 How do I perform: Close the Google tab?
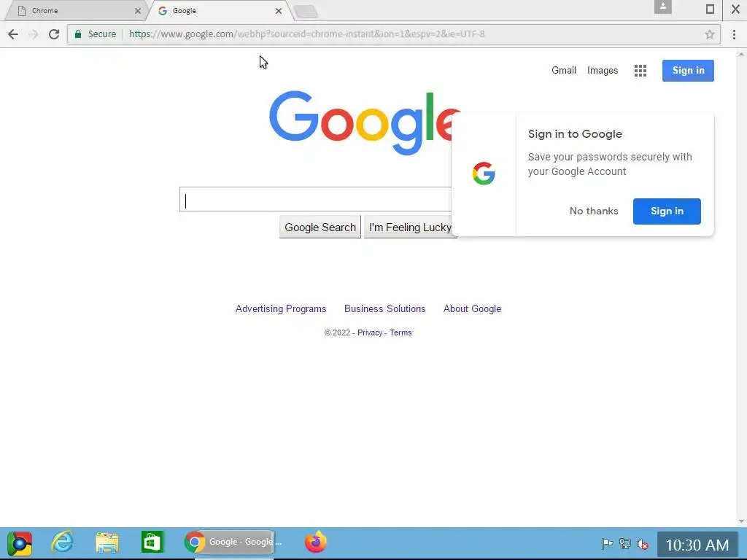pos(279,10)
